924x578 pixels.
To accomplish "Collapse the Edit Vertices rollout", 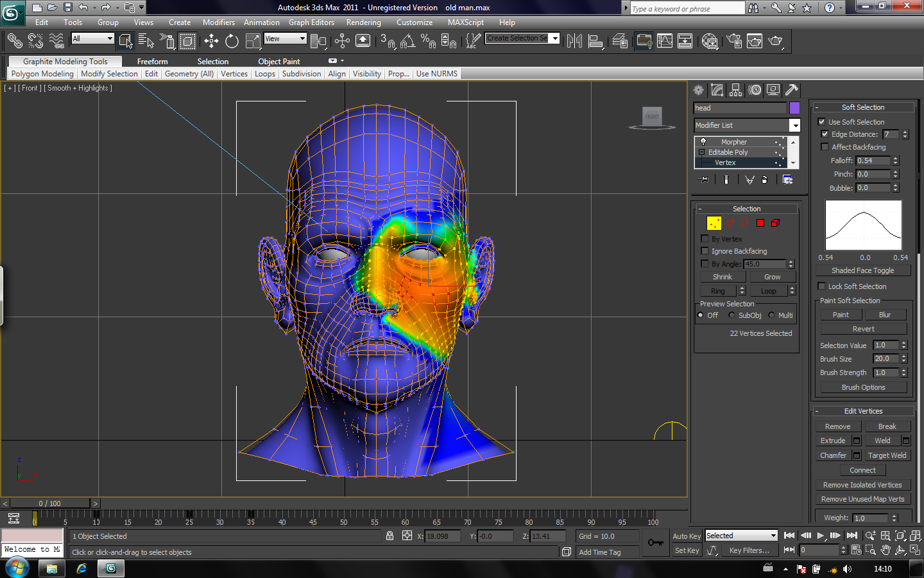I will 863,411.
